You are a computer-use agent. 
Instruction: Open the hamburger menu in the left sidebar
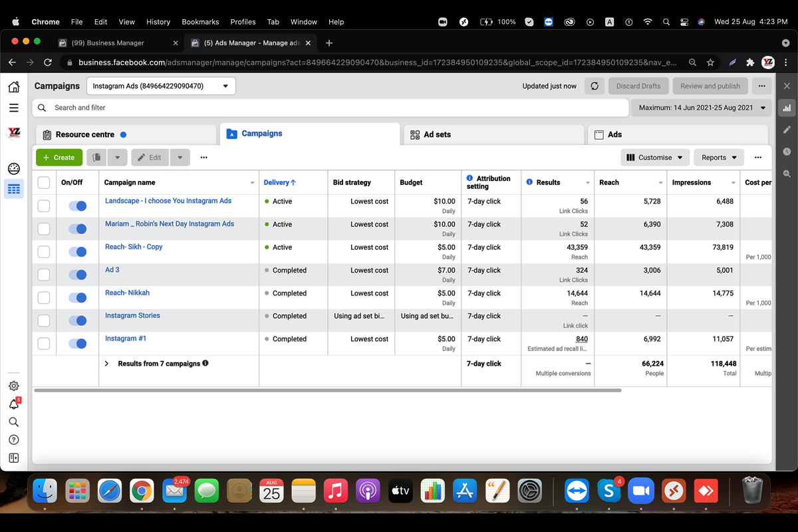[14, 108]
